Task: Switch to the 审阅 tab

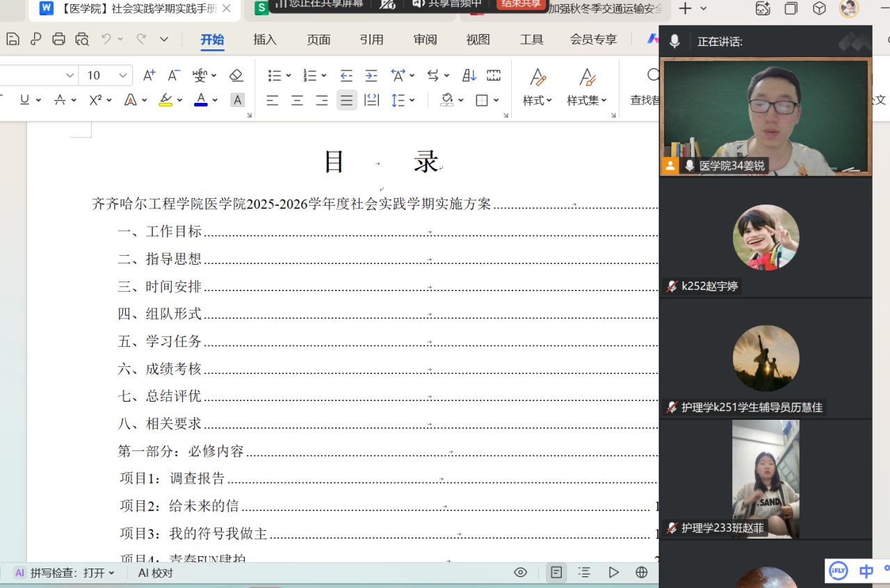Action: [x=425, y=40]
